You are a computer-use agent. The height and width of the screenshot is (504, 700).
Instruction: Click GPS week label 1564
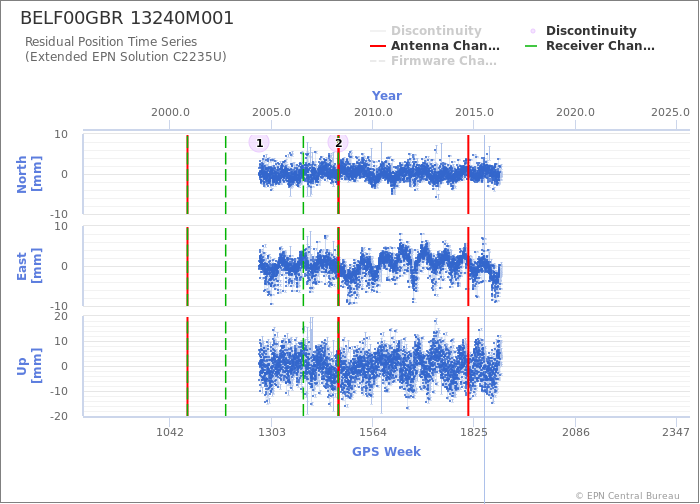(373, 432)
